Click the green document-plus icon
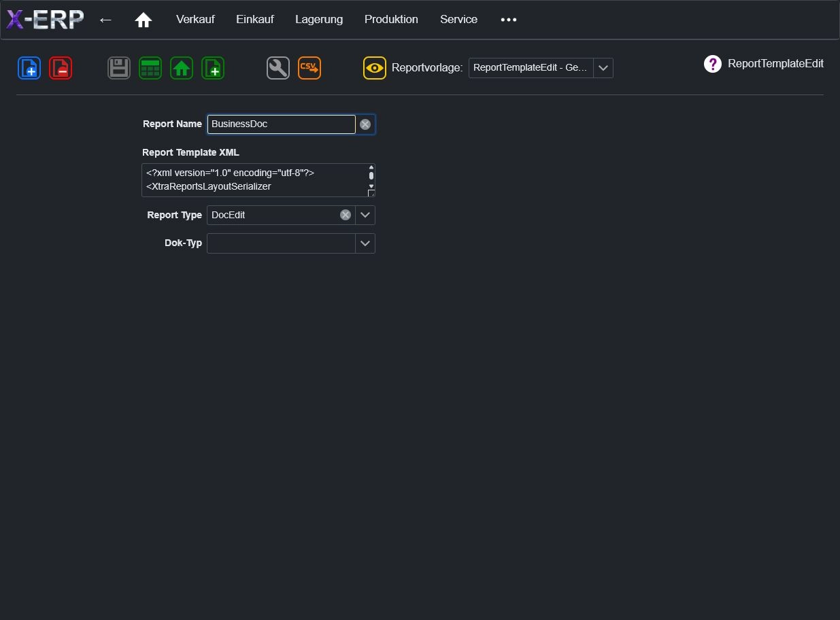Image resolution: width=840 pixels, height=620 pixels. pyautogui.click(x=213, y=68)
